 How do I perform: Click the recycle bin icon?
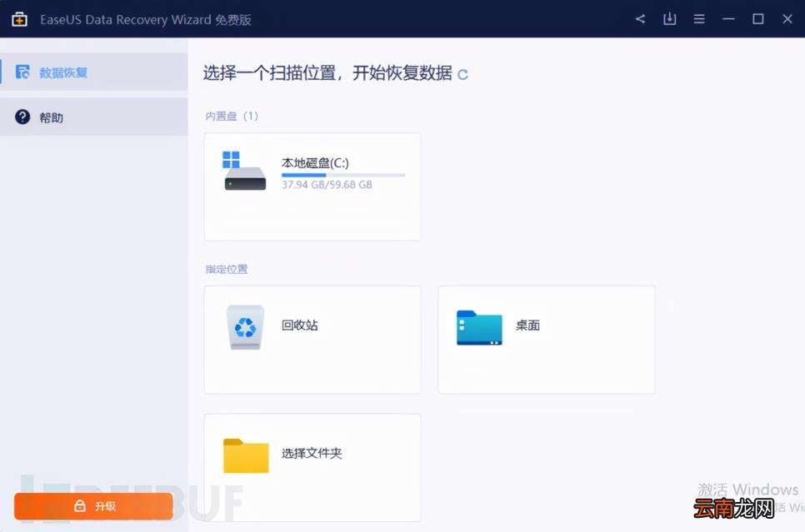point(245,327)
